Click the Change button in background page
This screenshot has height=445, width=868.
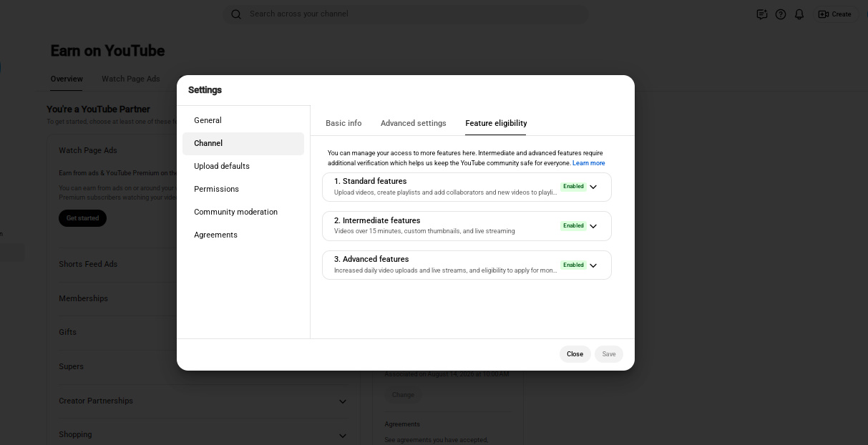click(x=403, y=394)
